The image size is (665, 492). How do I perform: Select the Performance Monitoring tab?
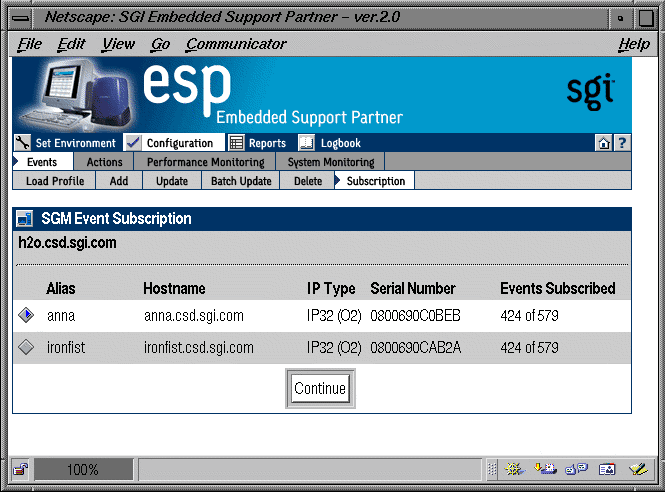click(x=205, y=162)
